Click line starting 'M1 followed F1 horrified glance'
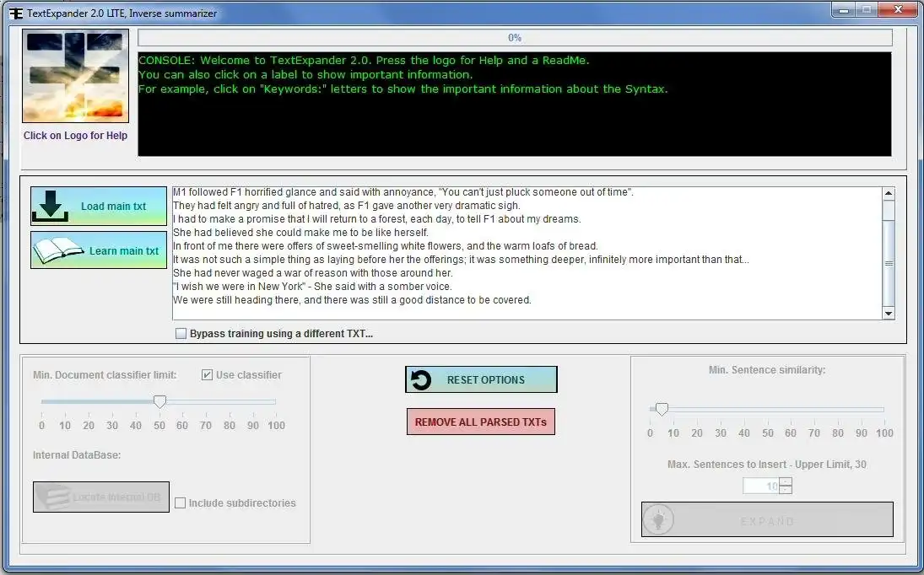The height and width of the screenshot is (575, 924). (403, 192)
